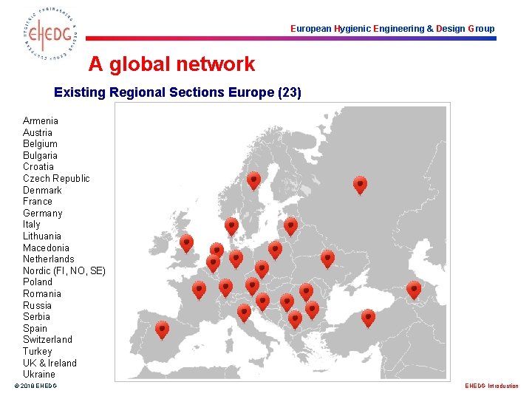Click 'Austria' in the country list
This screenshot has width=532, height=399.
pos(38,132)
